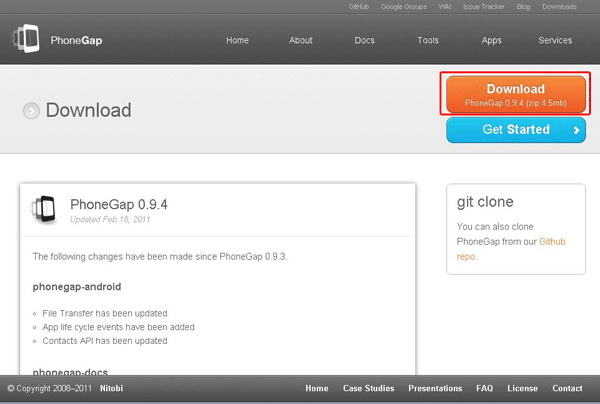600x404 pixels.
Task: Click the large Download page heading
Action: click(x=88, y=110)
